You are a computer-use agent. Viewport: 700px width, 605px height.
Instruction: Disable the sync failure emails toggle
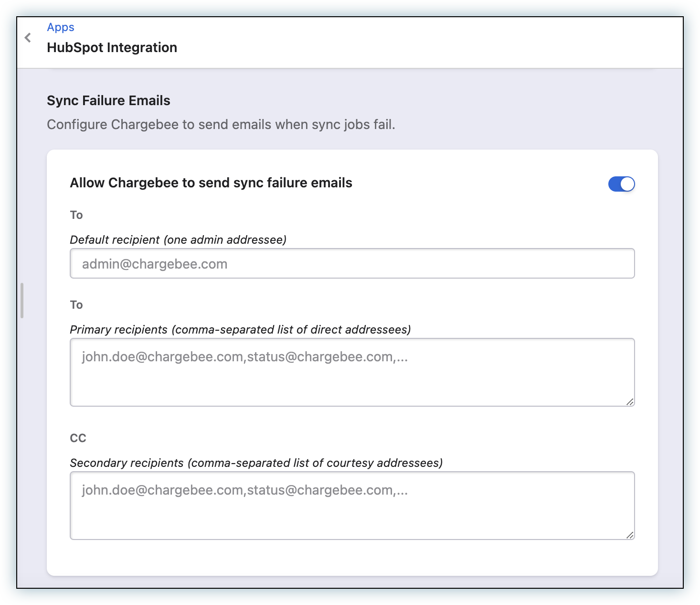click(621, 184)
